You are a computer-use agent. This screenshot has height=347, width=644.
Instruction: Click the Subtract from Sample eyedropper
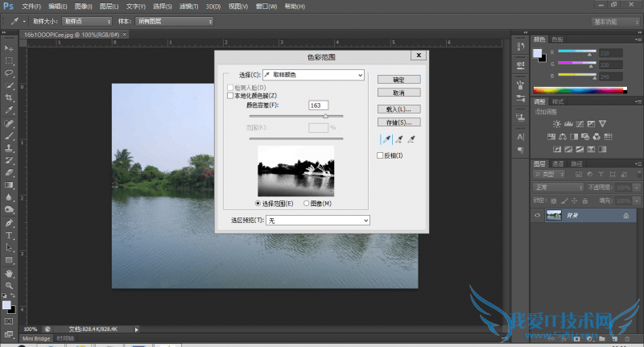coord(411,139)
